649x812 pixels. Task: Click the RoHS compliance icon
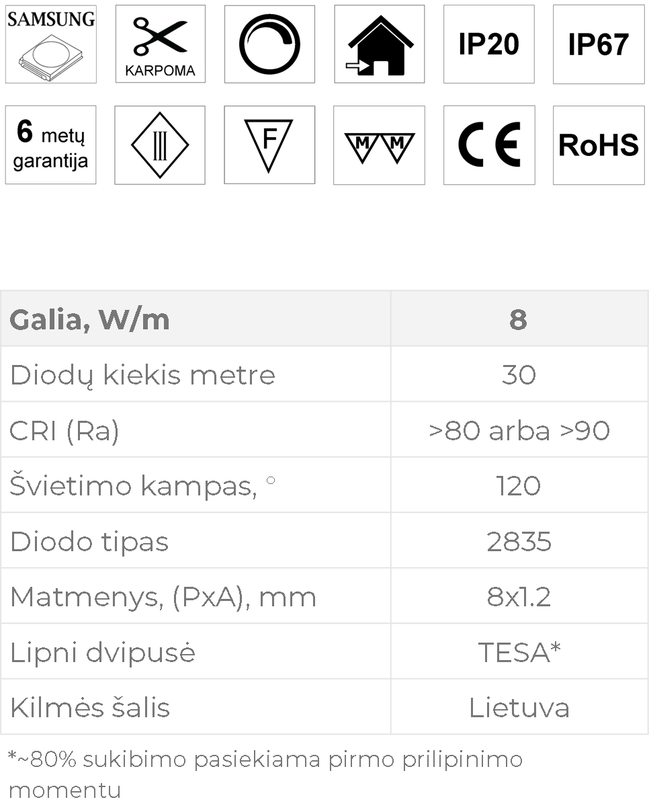pos(598,145)
